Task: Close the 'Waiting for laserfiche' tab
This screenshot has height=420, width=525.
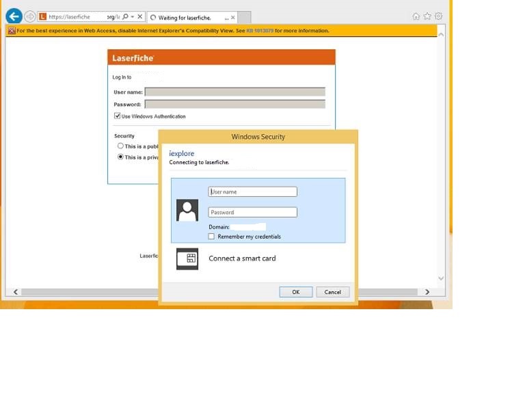Action: (233, 17)
